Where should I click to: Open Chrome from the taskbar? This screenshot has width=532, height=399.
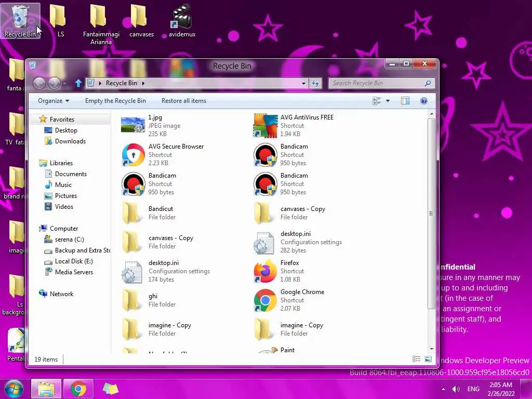click(x=78, y=389)
